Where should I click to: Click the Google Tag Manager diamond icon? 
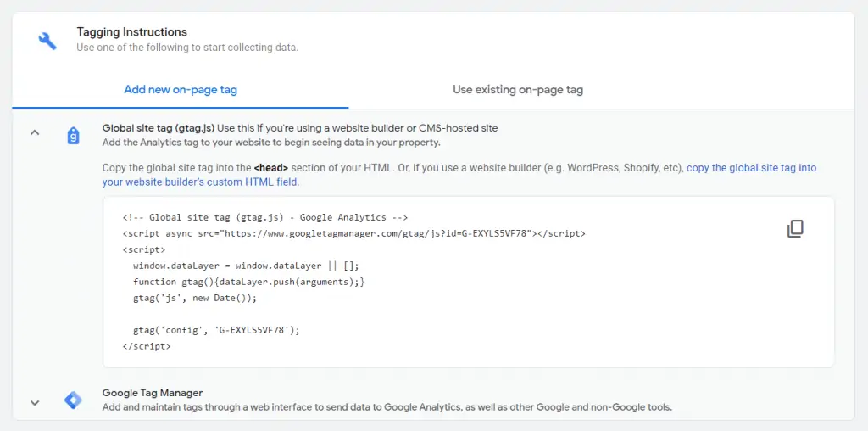click(73, 400)
